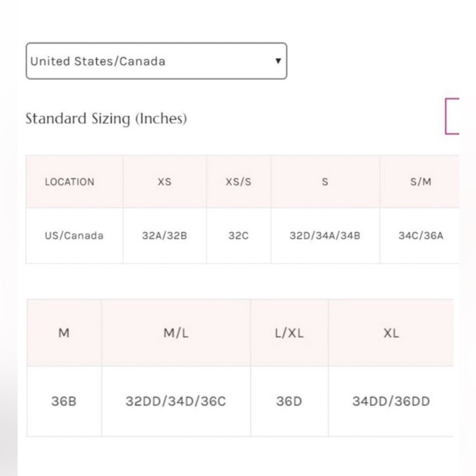Click the 32A/32B size cell
476x476 pixels.
click(x=165, y=236)
